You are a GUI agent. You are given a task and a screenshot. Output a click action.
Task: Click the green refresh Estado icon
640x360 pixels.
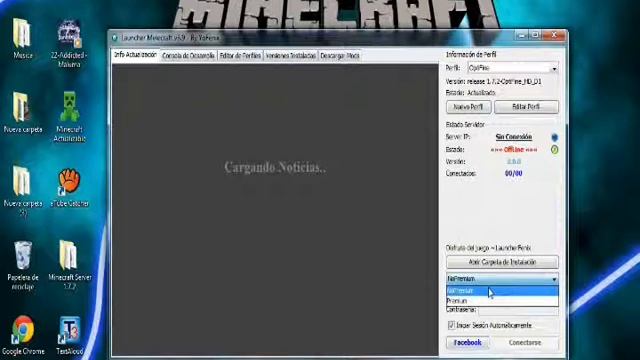click(554, 150)
